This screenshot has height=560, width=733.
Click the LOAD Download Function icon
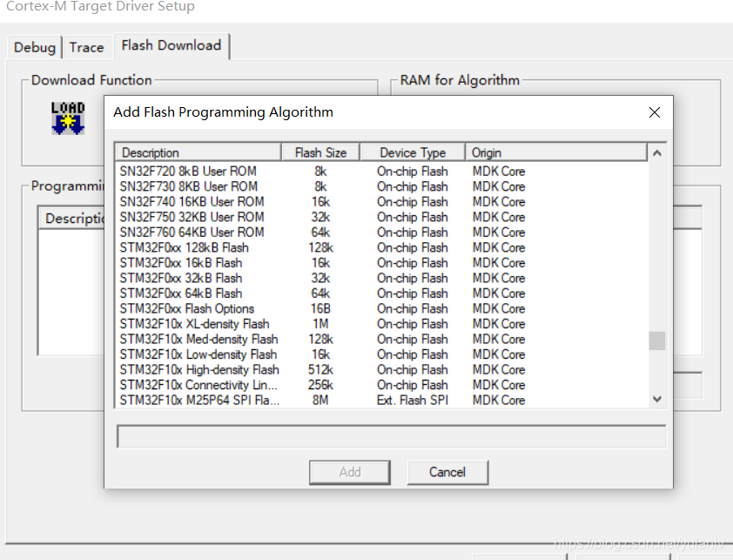67,119
